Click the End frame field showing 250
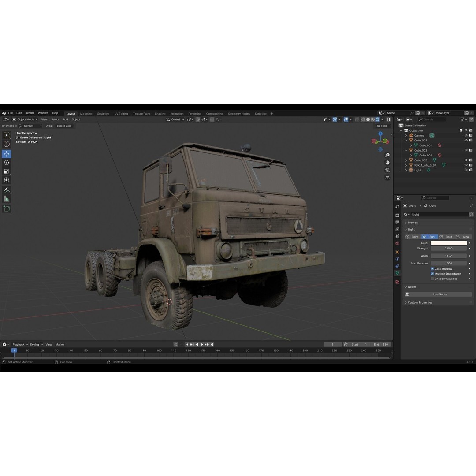 (381, 345)
